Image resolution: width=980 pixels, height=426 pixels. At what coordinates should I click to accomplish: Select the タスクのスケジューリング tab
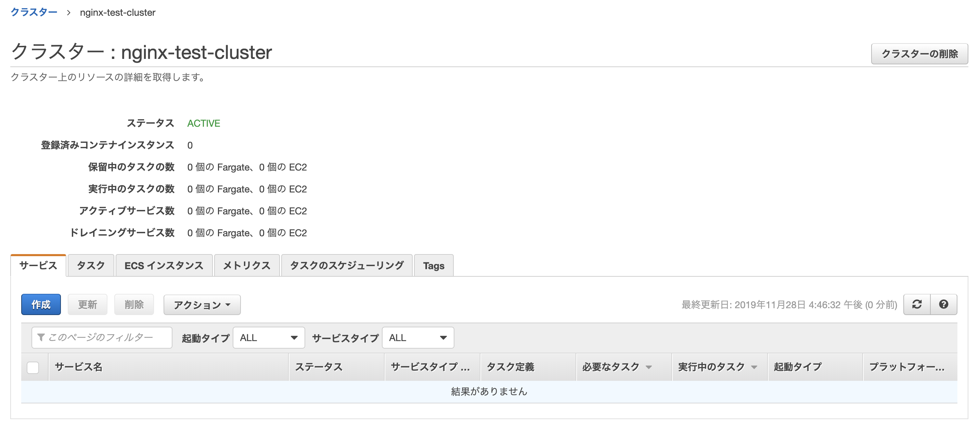[347, 265]
